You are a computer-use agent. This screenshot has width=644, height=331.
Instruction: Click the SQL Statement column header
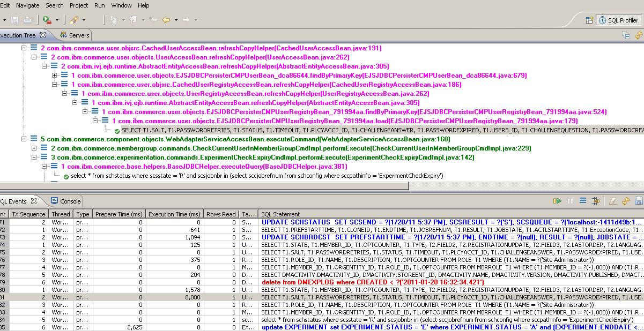coord(450,214)
